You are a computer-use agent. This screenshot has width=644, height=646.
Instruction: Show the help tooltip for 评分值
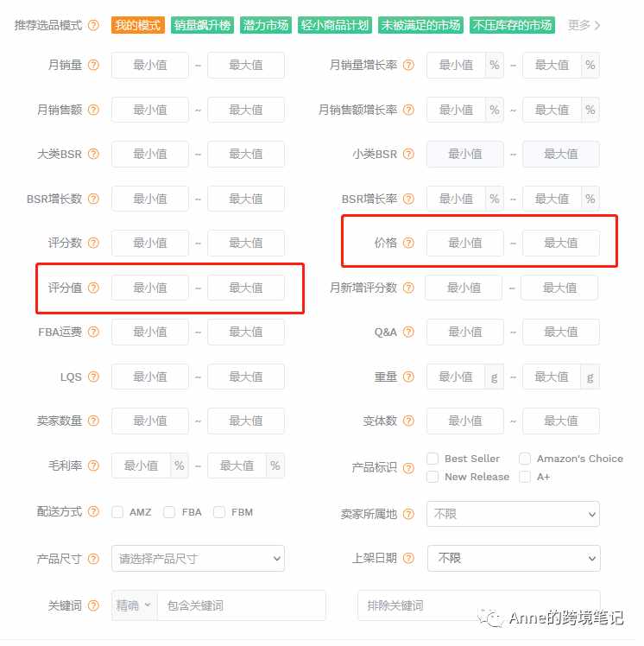point(93,288)
